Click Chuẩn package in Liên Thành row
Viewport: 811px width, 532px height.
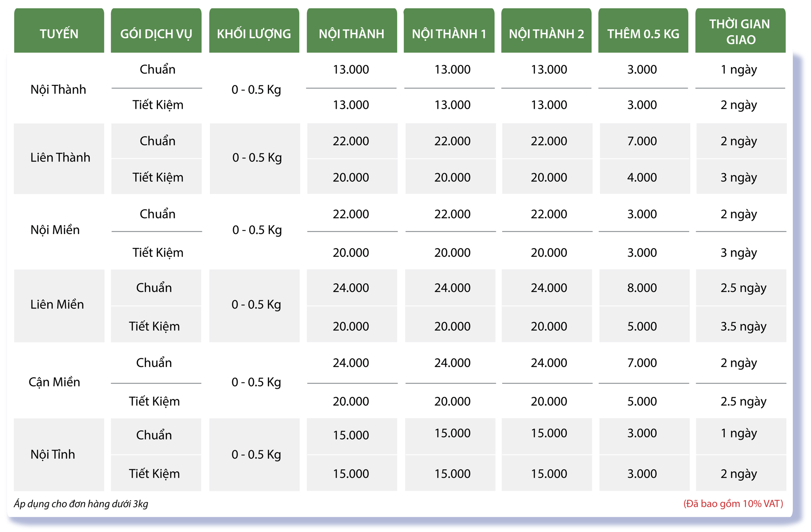pyautogui.click(x=158, y=141)
